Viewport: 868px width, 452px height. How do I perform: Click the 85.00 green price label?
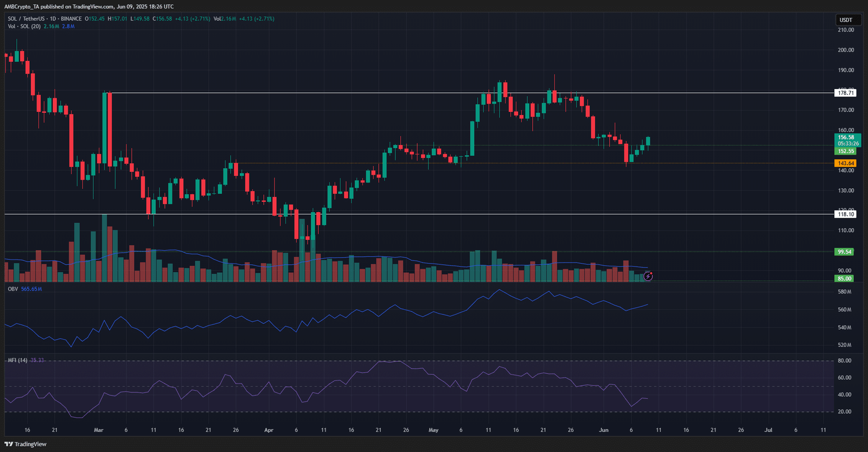coord(844,278)
